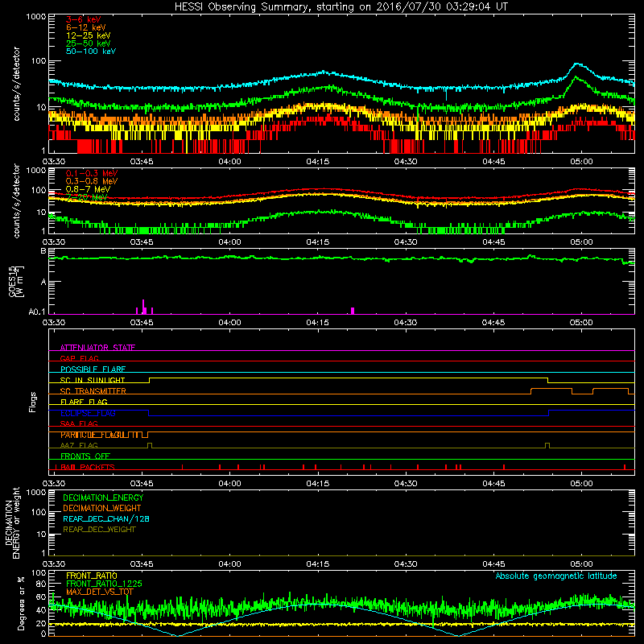This screenshot has height=644, width=644.
Task: Select the 3-6 keV legend label
Action: click(x=84, y=19)
